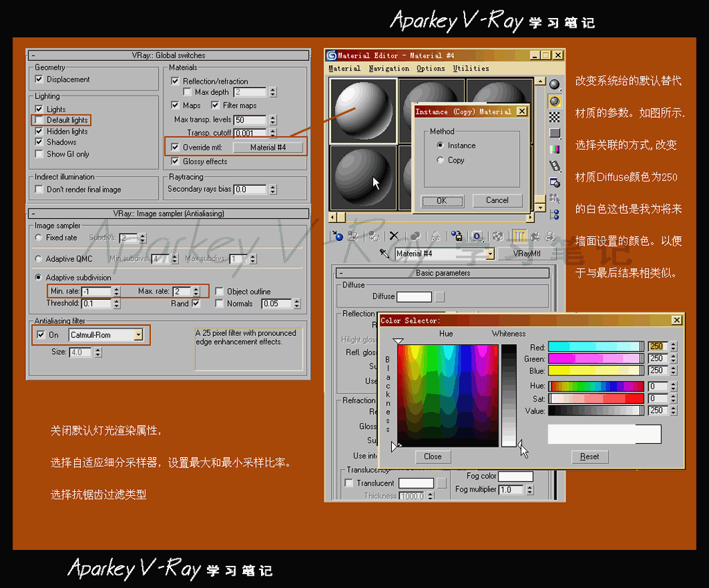
Task: Click the Video Color Check icon
Action: [555, 150]
